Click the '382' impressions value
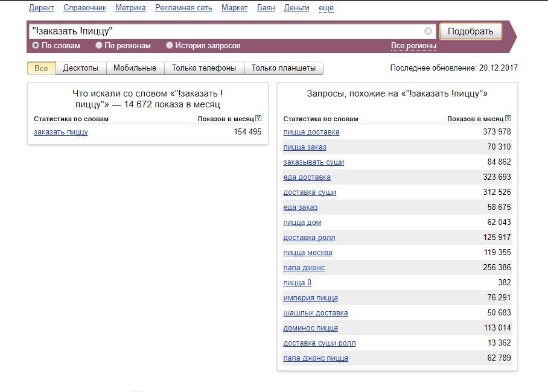Viewport: 548px width, 392px height. click(505, 282)
